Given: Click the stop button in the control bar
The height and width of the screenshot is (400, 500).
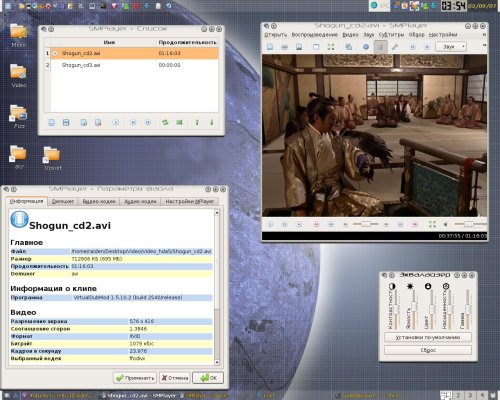Looking at the screenshot, I should [299, 224].
